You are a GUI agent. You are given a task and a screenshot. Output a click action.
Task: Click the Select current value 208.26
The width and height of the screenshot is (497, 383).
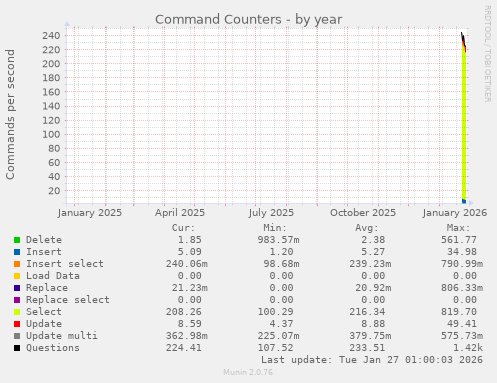[x=184, y=312]
